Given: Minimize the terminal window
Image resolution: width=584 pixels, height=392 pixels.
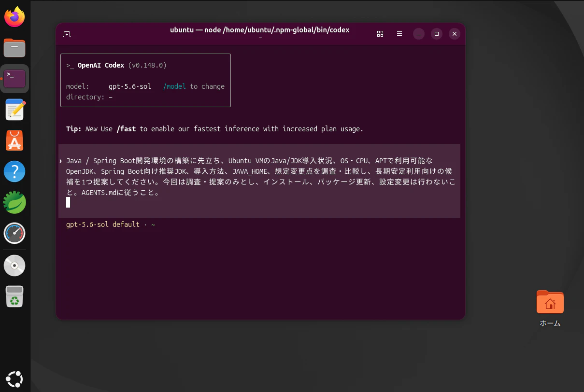Looking at the screenshot, I should (x=419, y=34).
